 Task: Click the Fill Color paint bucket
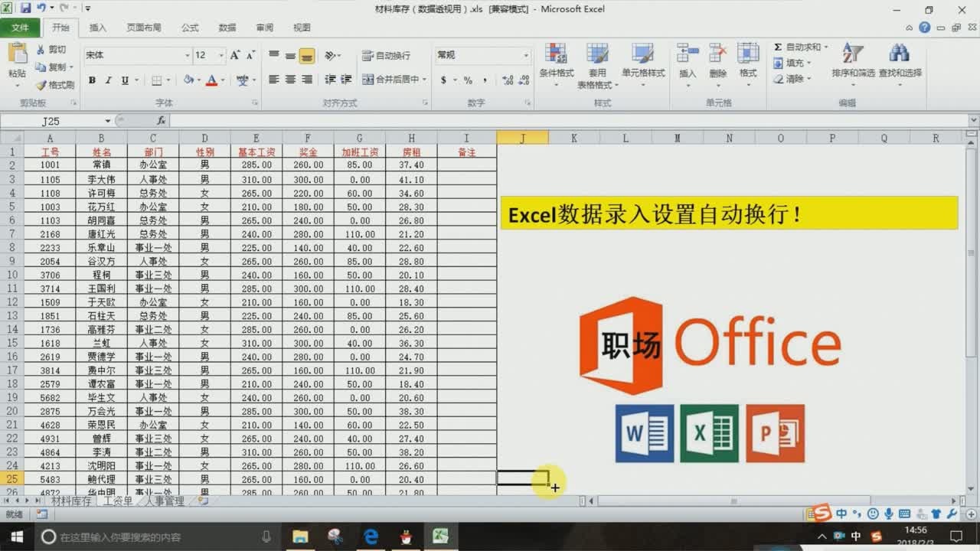(188, 80)
